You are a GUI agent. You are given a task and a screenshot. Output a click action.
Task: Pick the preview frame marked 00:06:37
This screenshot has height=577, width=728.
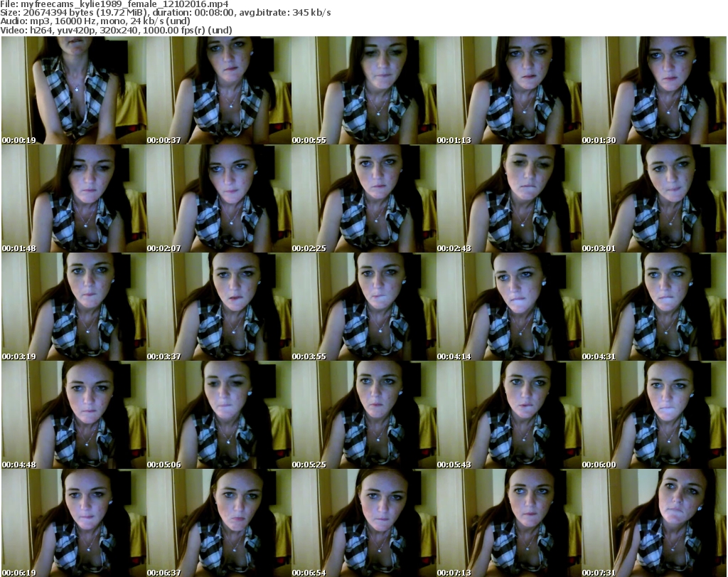[x=219, y=523]
